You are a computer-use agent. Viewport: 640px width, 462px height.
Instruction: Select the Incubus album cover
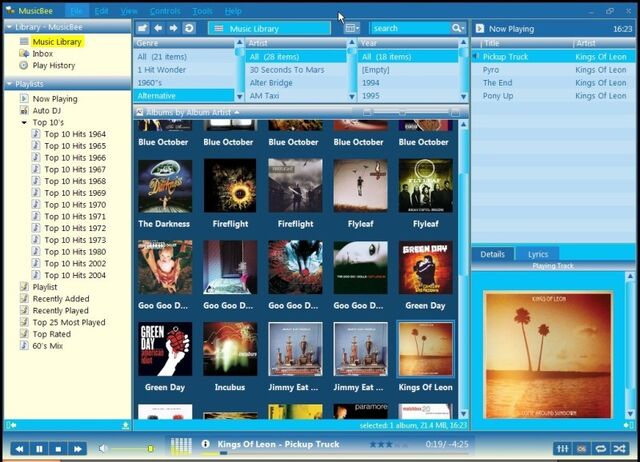tap(230, 349)
